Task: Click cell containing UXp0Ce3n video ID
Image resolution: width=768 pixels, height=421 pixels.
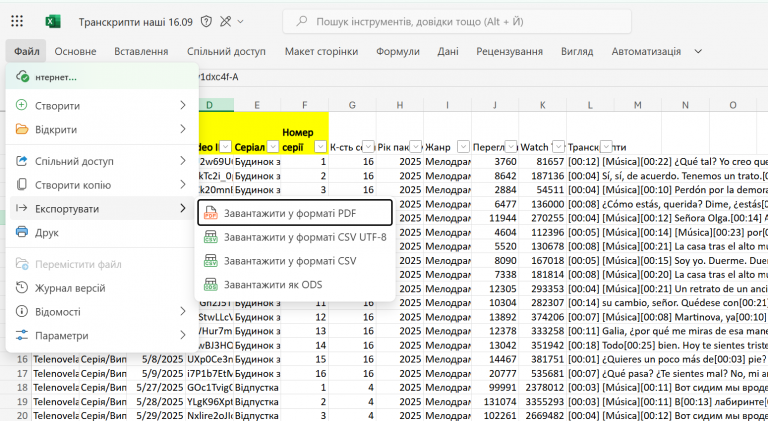Action: click(x=210, y=359)
